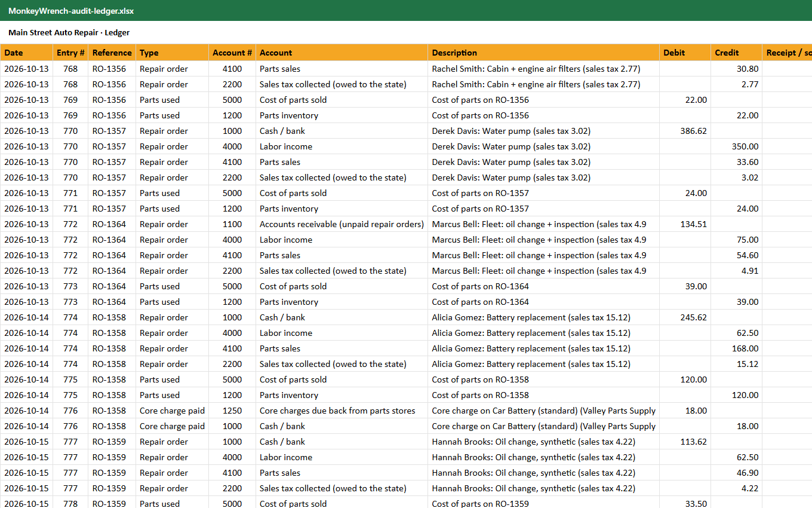
Task: Select the Entry # column header
Action: (x=70, y=53)
